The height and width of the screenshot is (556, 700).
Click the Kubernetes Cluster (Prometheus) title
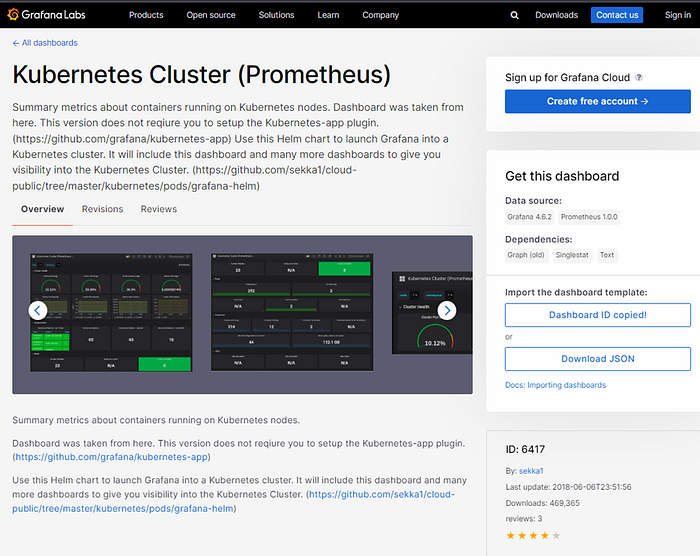point(201,75)
